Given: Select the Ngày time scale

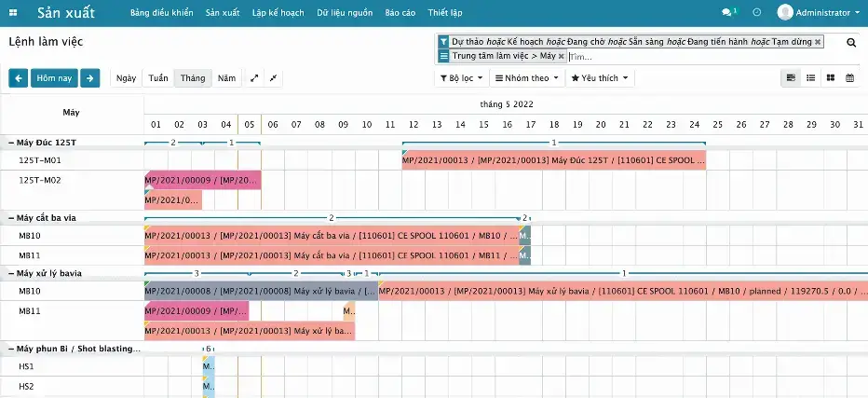Looking at the screenshot, I should [x=126, y=78].
